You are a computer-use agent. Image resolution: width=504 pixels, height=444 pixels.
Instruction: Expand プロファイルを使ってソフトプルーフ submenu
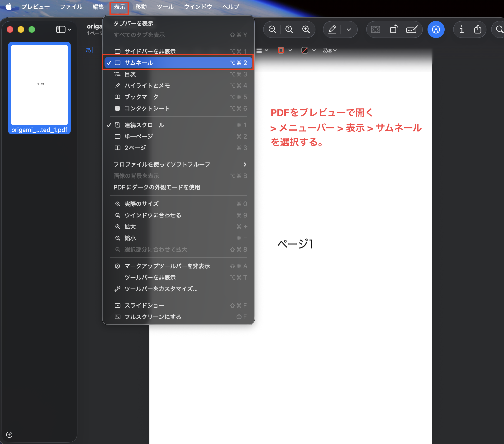178,165
